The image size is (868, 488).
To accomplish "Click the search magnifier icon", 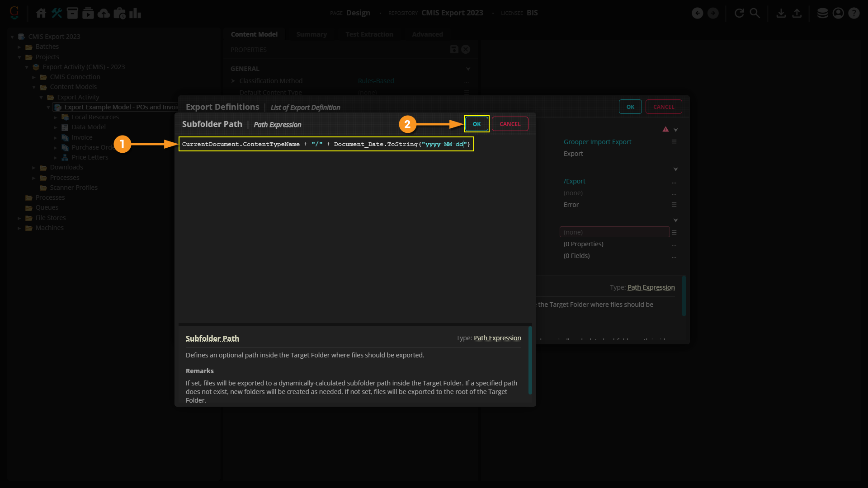I will pos(755,13).
